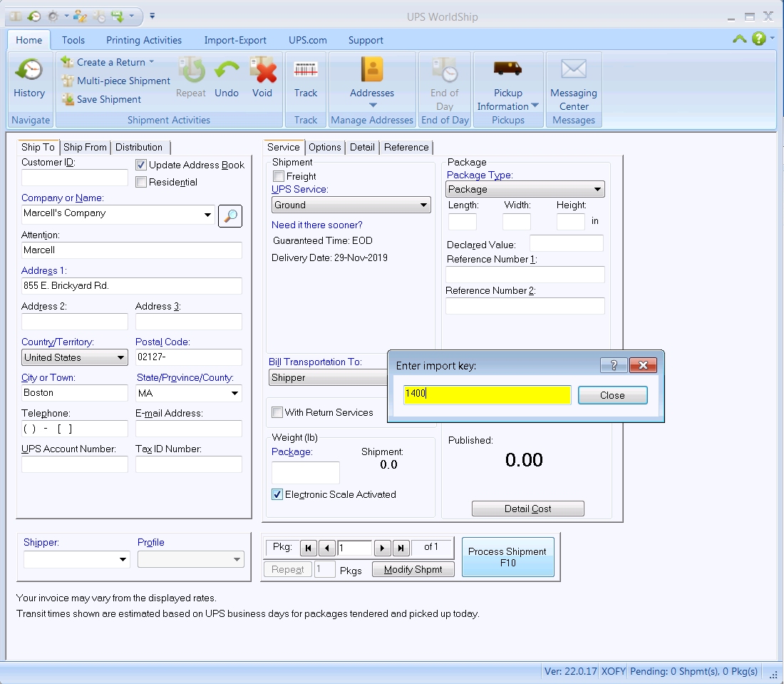Click the Modify Shpmt button
The width and height of the screenshot is (784, 684).
coord(413,569)
